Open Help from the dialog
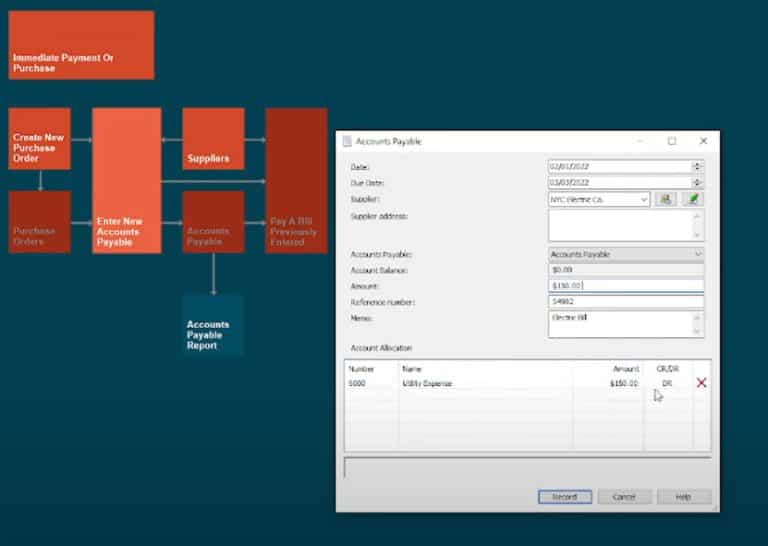This screenshot has width=768, height=546. pos(684,497)
